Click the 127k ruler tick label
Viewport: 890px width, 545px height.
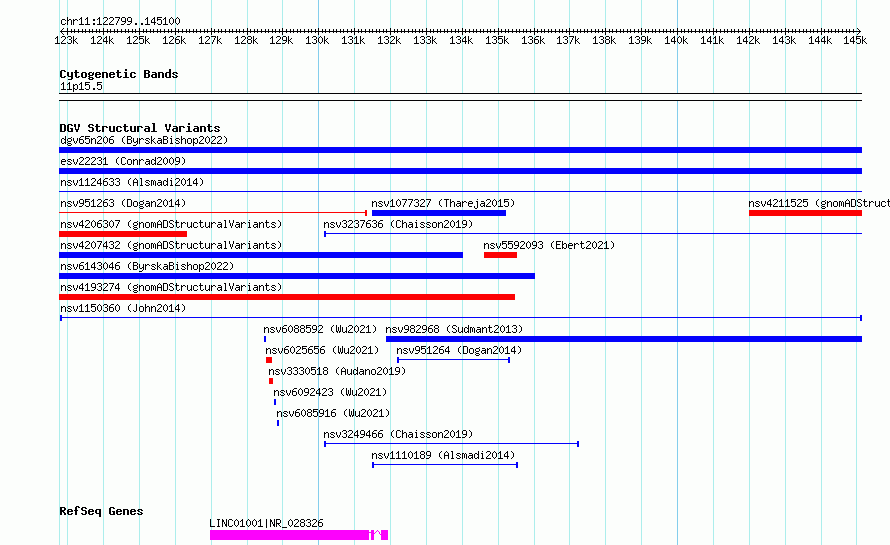(x=210, y=40)
